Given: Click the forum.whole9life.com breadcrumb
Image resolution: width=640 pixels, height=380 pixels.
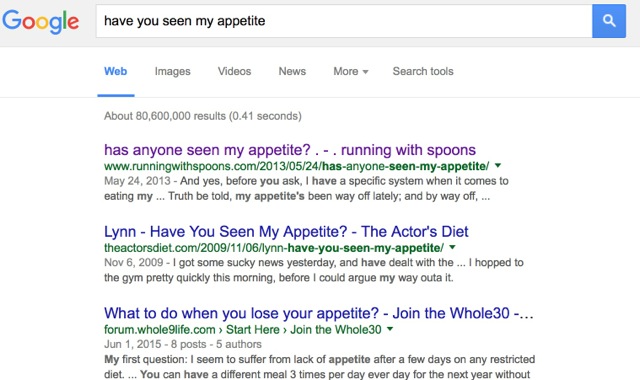Looking at the screenshot, I should click(160, 329).
